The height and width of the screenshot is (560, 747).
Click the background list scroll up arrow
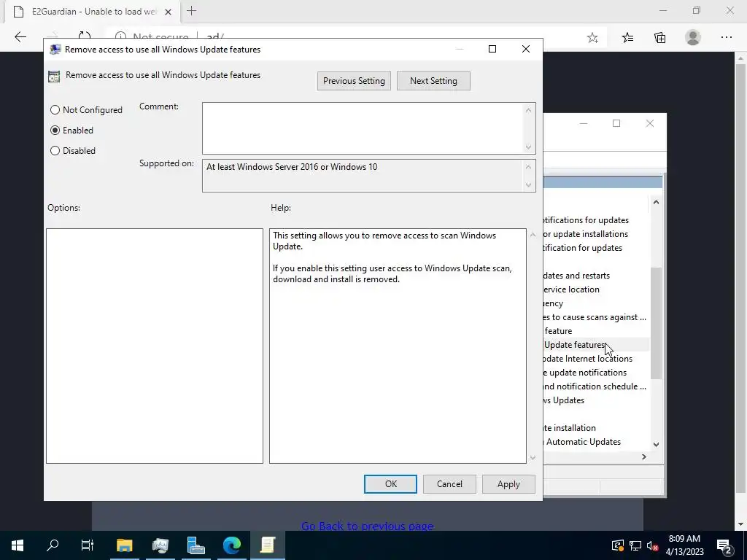(656, 203)
